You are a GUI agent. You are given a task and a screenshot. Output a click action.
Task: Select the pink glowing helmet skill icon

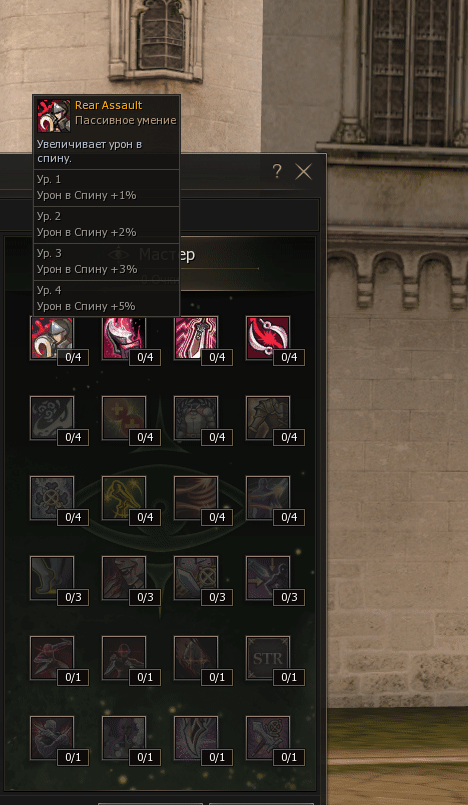tap(124, 337)
